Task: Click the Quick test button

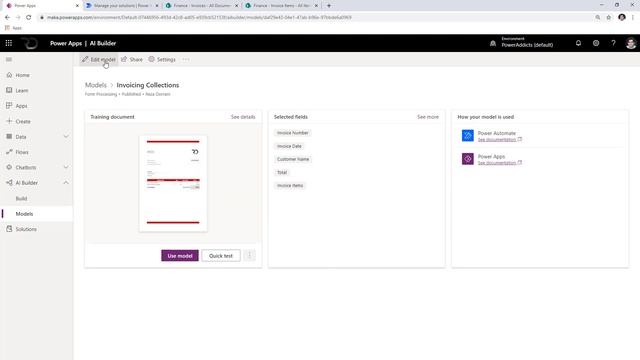Action: (x=221, y=256)
